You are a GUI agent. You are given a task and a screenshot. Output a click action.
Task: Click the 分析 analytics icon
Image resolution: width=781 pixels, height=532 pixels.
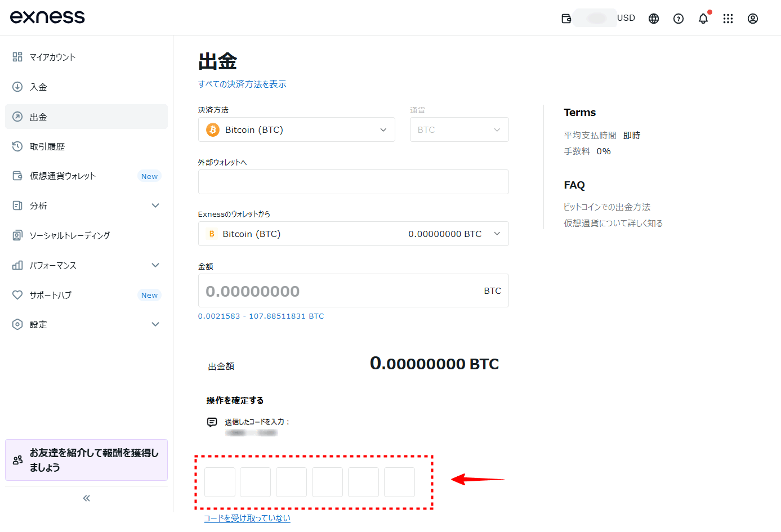point(17,205)
